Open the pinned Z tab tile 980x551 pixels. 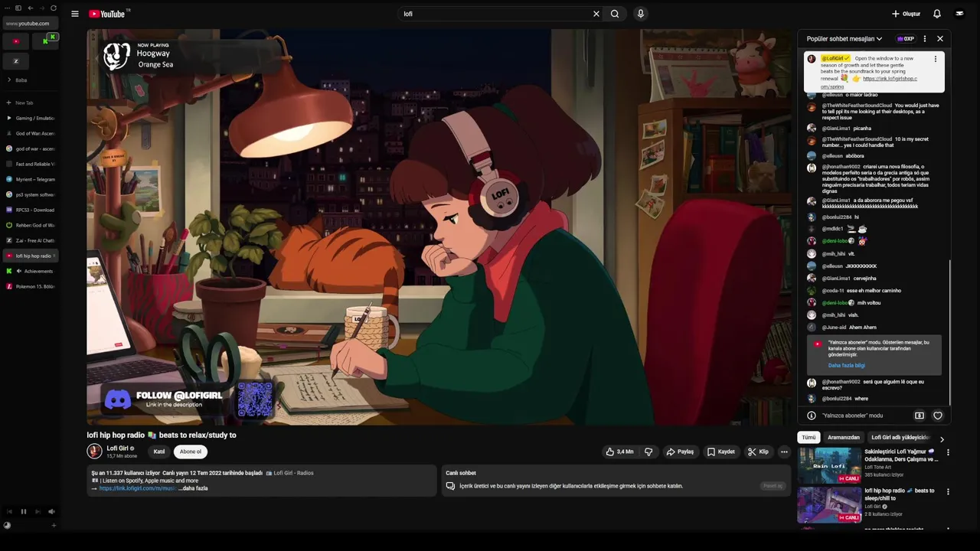pos(16,61)
